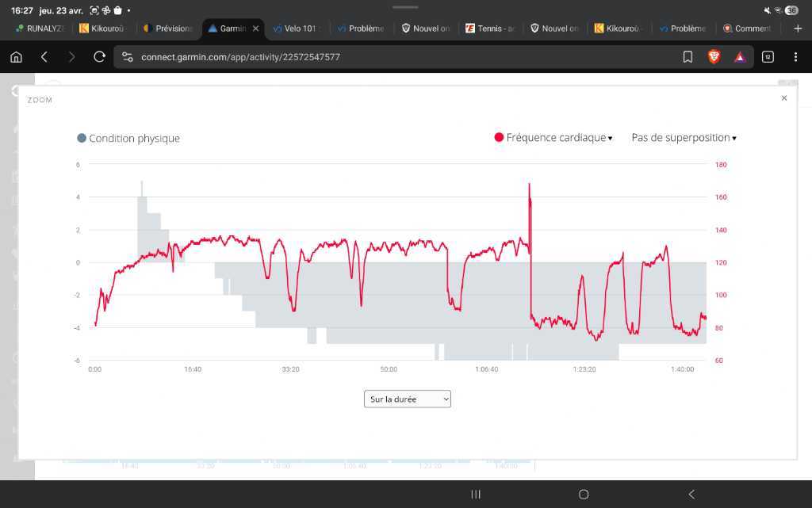This screenshot has width=812, height=508.
Task: Switch to the Velo 101 tab
Action: pos(297,29)
